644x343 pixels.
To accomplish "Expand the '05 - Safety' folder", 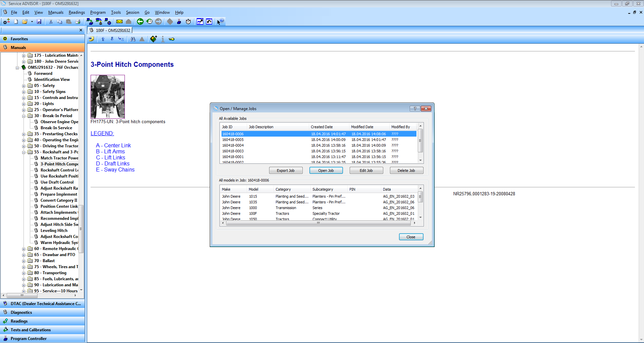I will [24, 86].
